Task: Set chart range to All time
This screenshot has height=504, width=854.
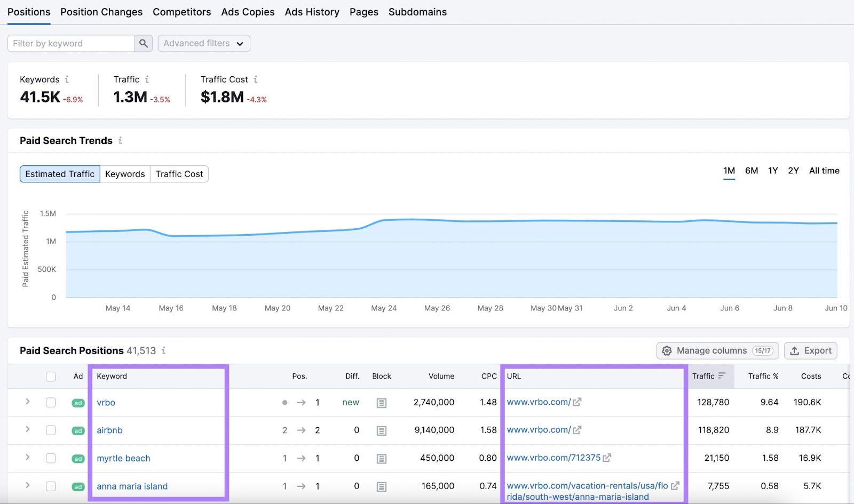Action: [x=824, y=171]
